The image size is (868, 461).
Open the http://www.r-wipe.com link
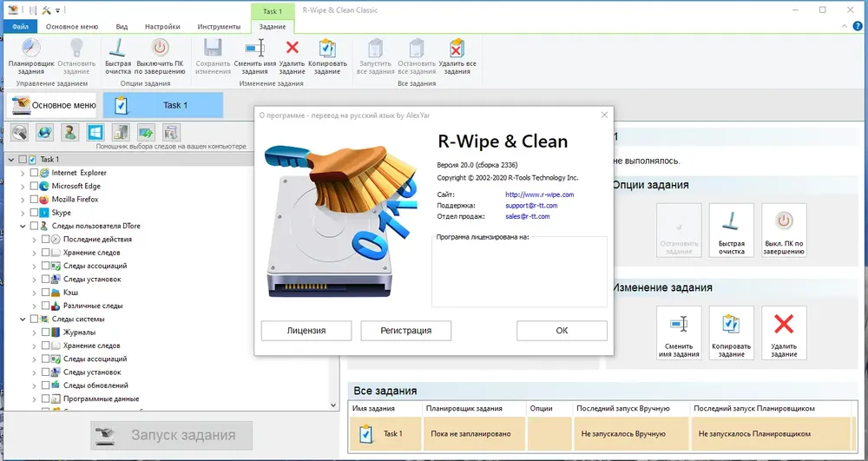click(x=539, y=194)
